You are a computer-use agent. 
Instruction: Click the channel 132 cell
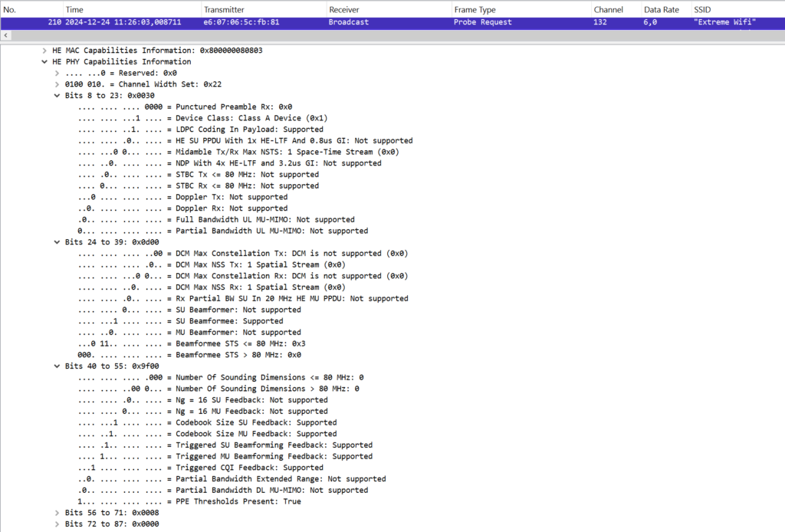tap(600, 22)
